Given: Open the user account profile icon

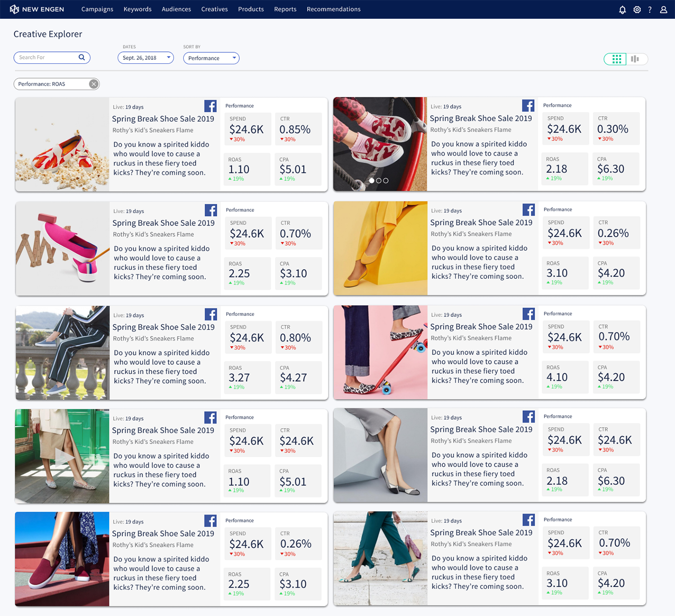Looking at the screenshot, I should pos(664,9).
